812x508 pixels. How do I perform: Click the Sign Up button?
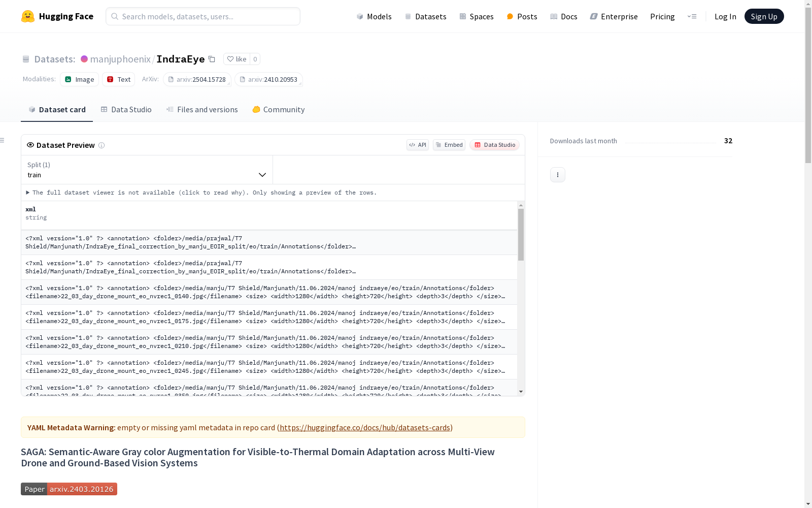point(764,16)
